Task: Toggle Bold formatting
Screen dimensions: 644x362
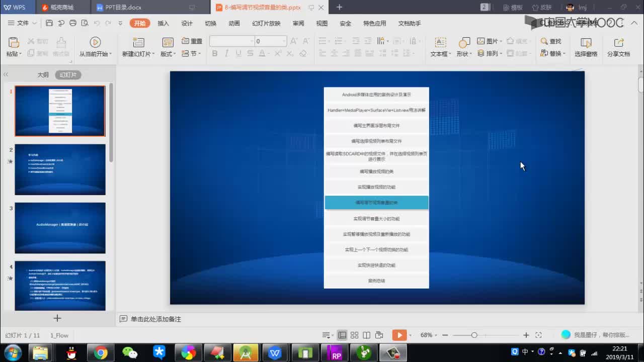Action: click(215, 53)
